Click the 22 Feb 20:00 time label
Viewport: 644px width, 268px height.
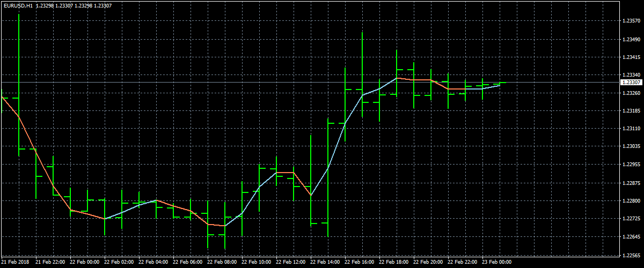(x=428, y=263)
